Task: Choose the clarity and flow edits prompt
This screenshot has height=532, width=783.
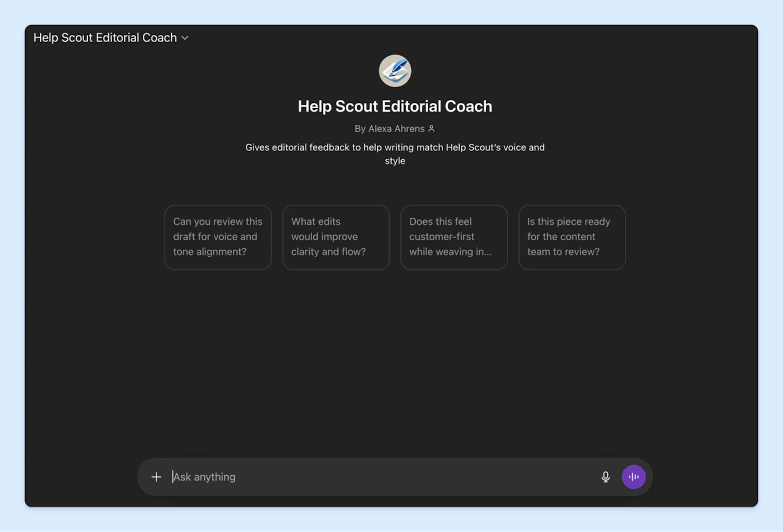Action: click(335, 237)
